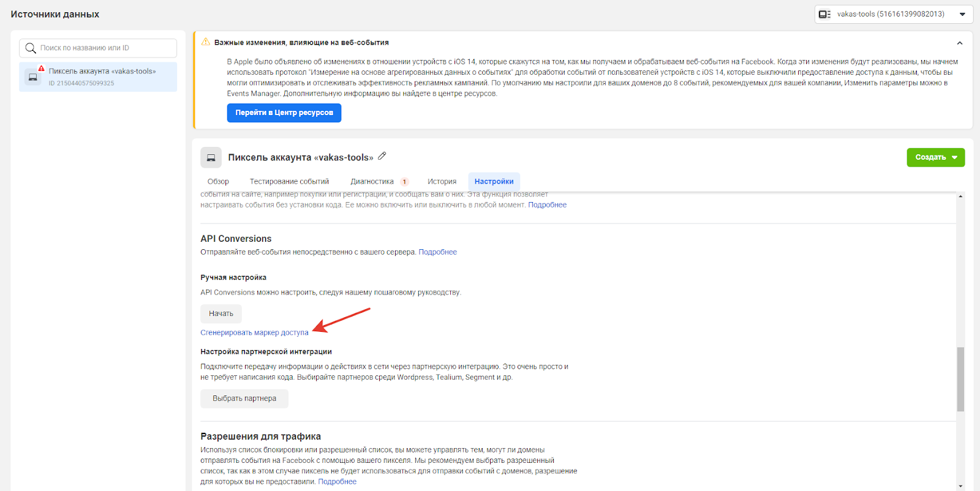The image size is (980, 491).
Task: Open the Тестирование событий tab
Action: (x=289, y=182)
